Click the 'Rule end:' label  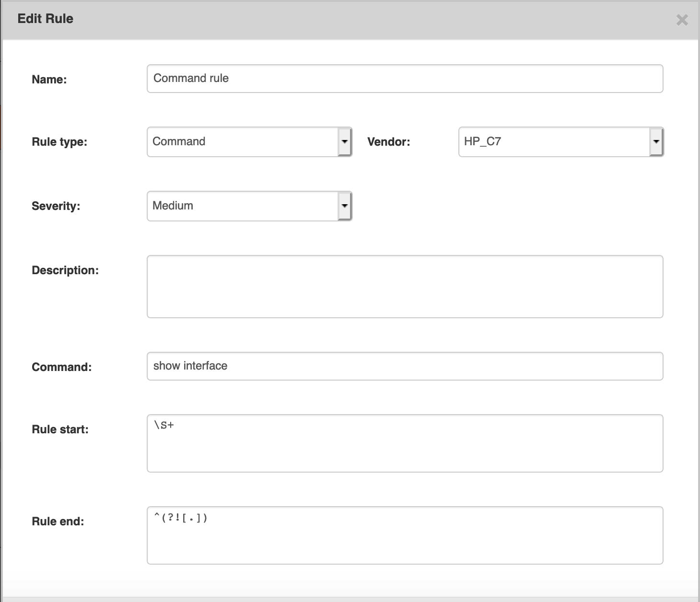tap(58, 521)
